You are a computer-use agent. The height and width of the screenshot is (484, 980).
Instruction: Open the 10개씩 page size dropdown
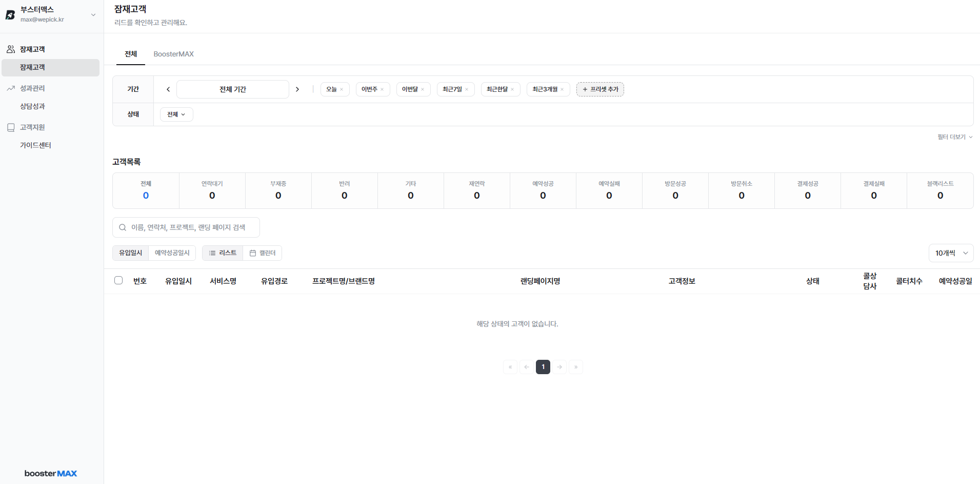pyautogui.click(x=951, y=253)
